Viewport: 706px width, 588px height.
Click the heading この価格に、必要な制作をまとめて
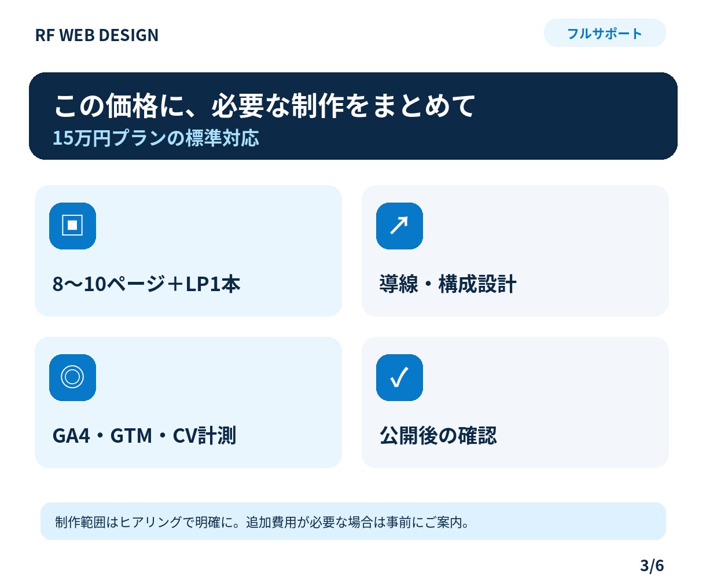pyautogui.click(x=264, y=105)
